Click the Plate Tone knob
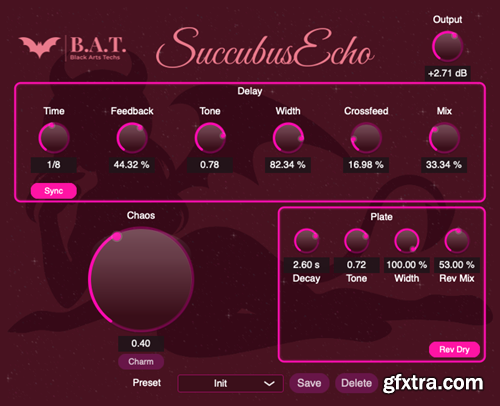Screen dimensions: 500x406 coord(356,241)
